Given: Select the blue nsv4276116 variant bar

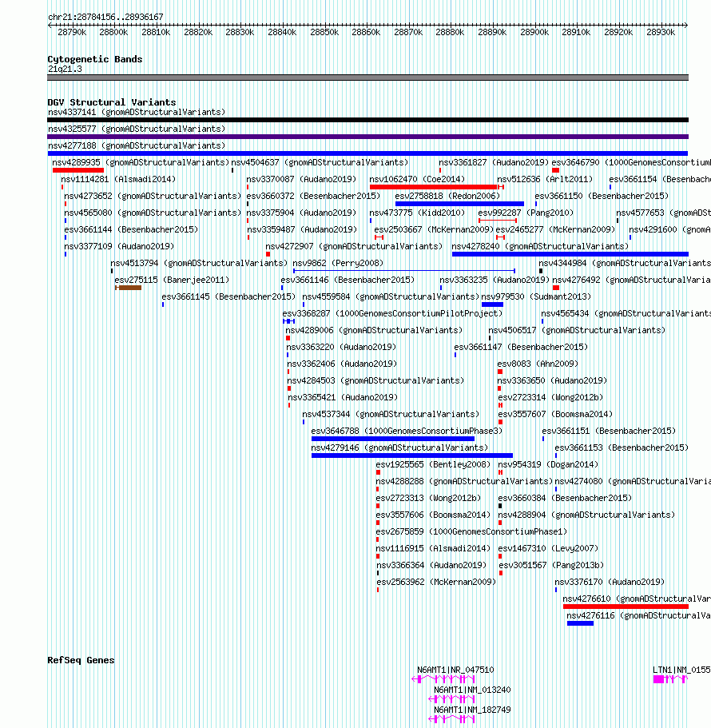Looking at the screenshot, I should pyautogui.click(x=580, y=623).
